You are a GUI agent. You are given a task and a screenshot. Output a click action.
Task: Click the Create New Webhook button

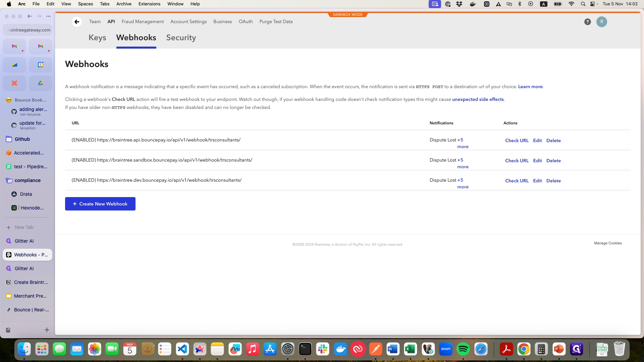[100, 204]
